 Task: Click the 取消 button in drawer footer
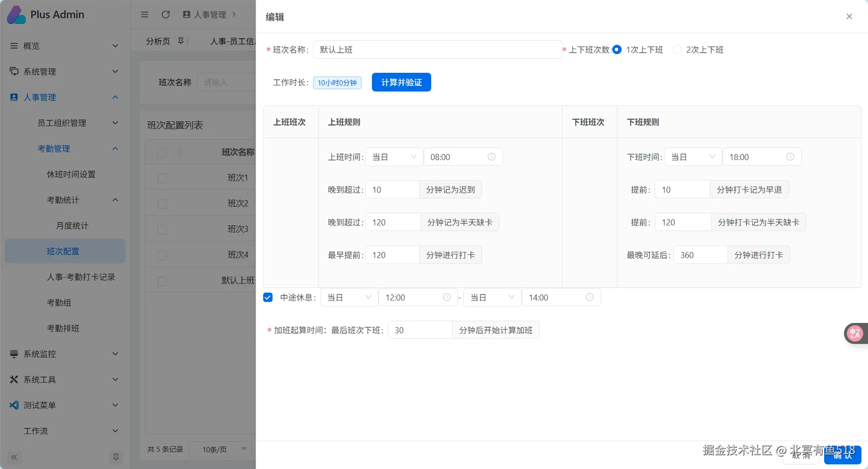[x=801, y=455]
